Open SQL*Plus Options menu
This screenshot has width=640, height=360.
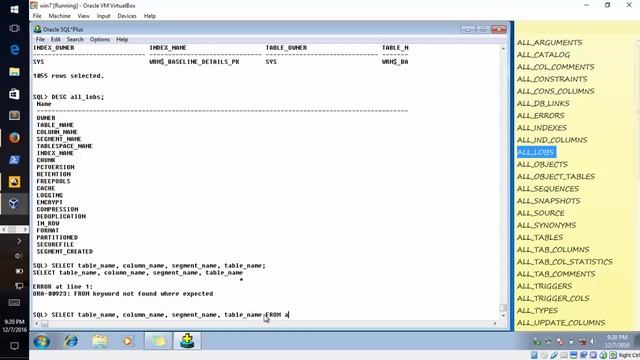click(100, 40)
